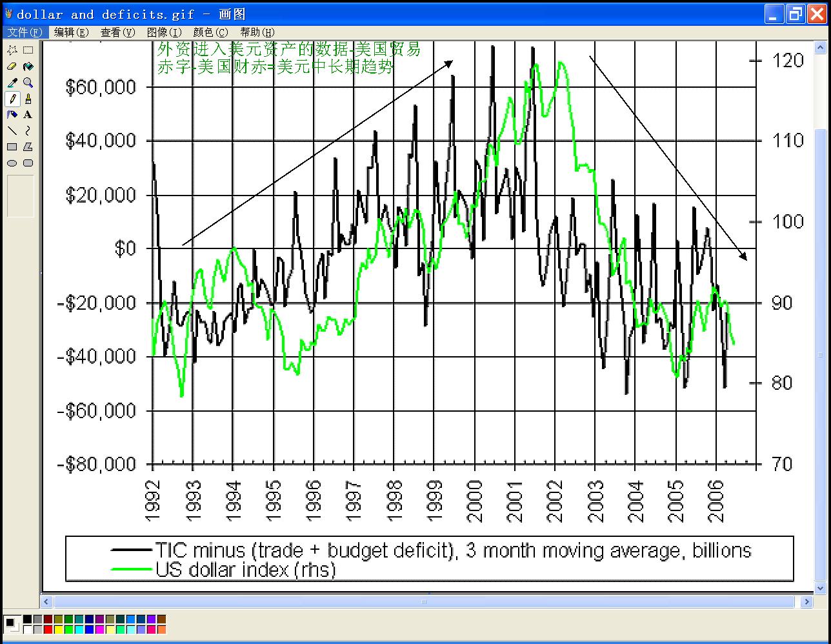Click the vertical scrollbar thumb

pyautogui.click(x=820, y=355)
